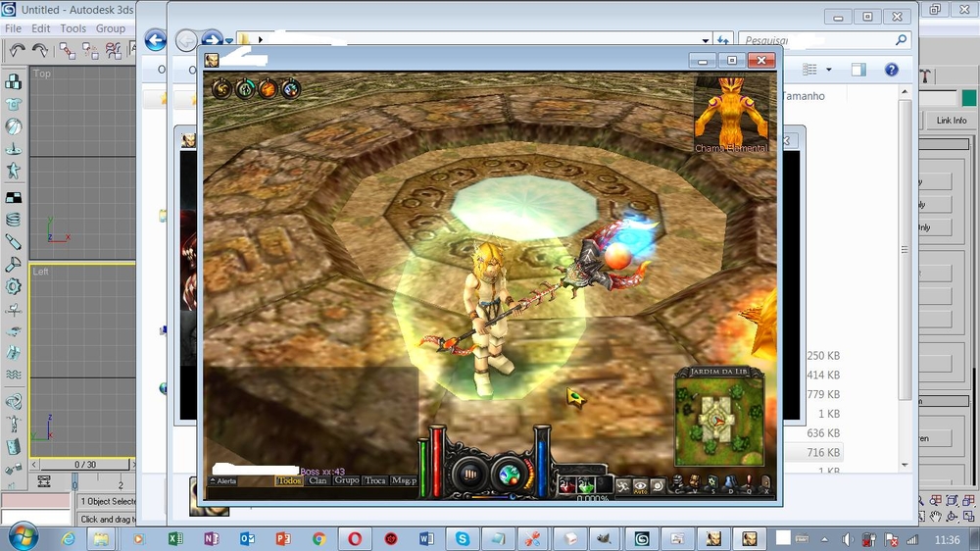This screenshot has width=980, height=551.
Task: Open the address bar history dropdown in Explorer
Action: coord(706,40)
